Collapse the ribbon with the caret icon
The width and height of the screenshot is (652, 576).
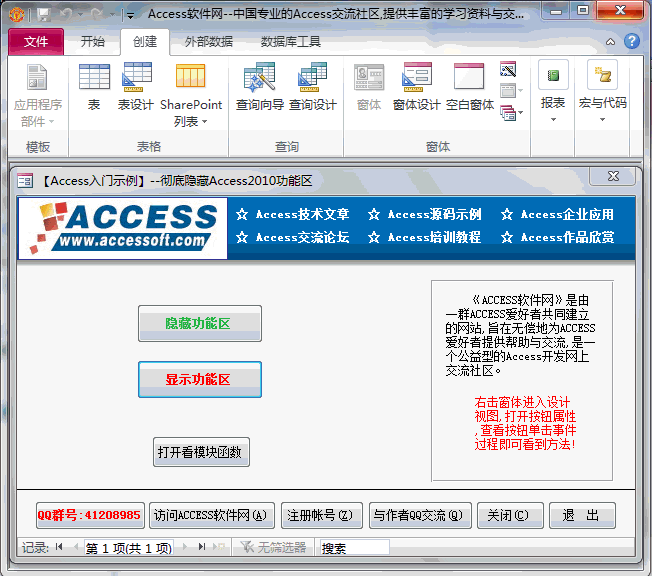click(x=610, y=42)
